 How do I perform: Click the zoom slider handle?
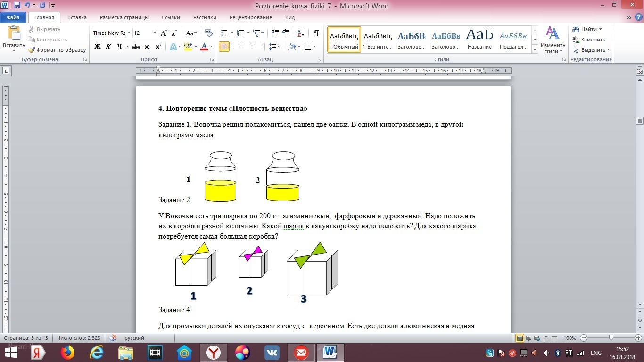click(x=611, y=338)
